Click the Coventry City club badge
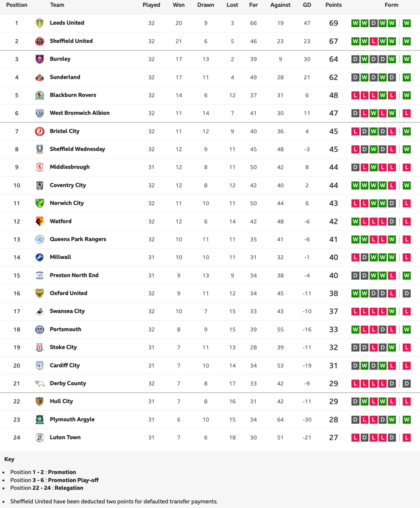The image size is (420, 508). [39, 185]
